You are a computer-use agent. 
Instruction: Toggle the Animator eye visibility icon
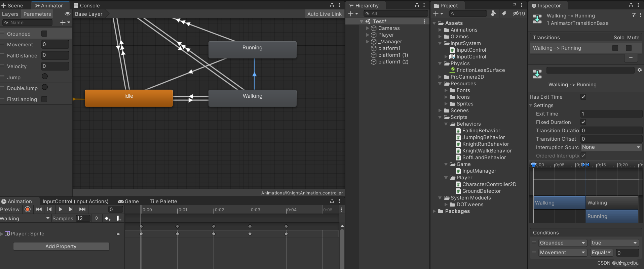click(x=67, y=14)
